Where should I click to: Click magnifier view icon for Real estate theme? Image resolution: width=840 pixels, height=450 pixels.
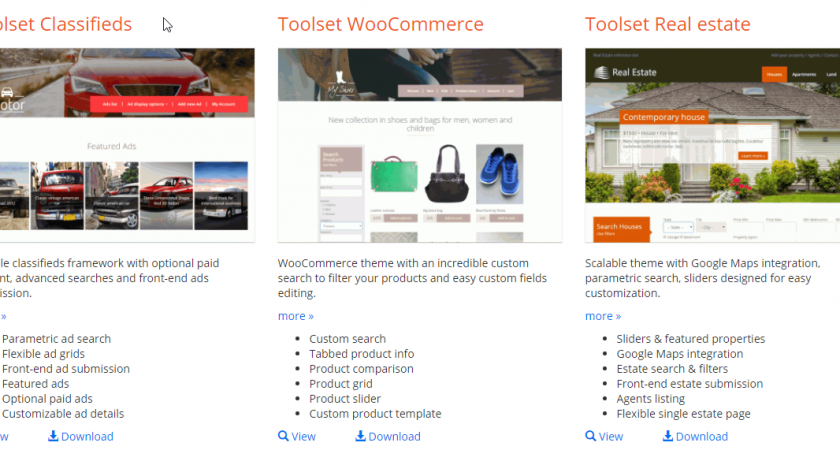(590, 436)
